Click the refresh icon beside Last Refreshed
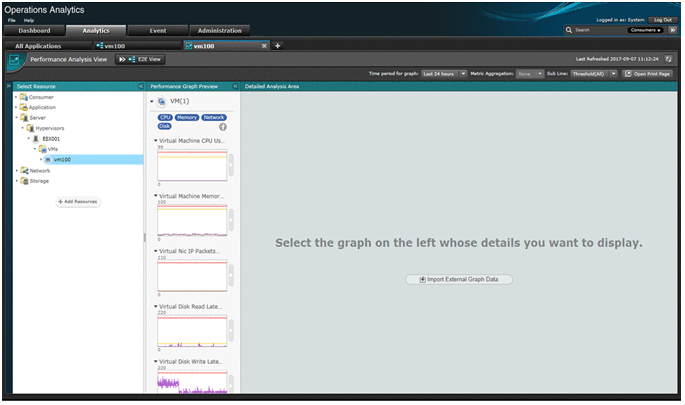Screen dimensions: 685x405 pyautogui.click(x=668, y=59)
